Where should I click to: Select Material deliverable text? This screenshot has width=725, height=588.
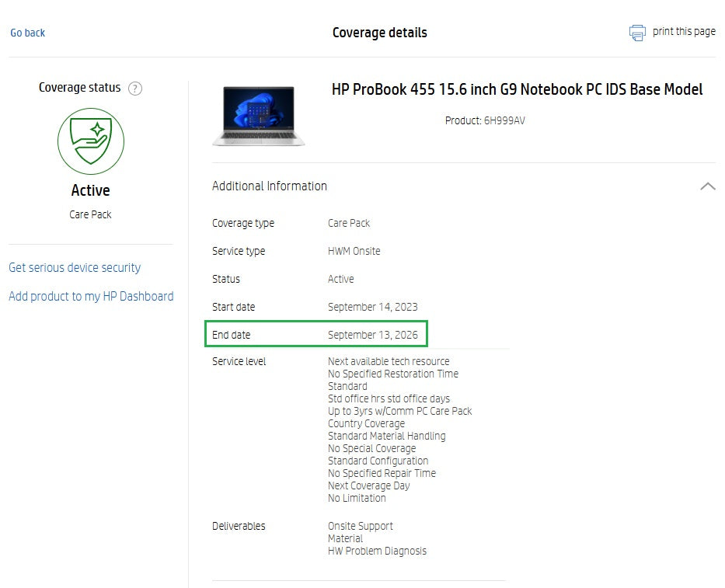click(345, 538)
